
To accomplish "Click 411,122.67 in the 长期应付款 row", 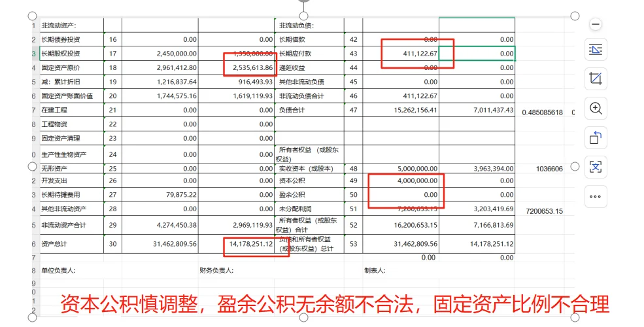I will [420, 54].
